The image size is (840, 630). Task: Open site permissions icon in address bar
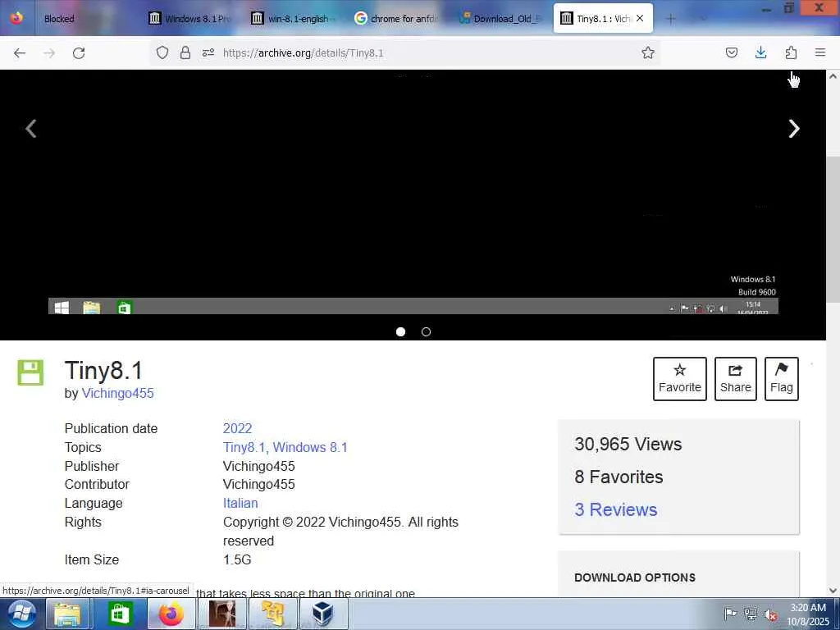(x=208, y=52)
